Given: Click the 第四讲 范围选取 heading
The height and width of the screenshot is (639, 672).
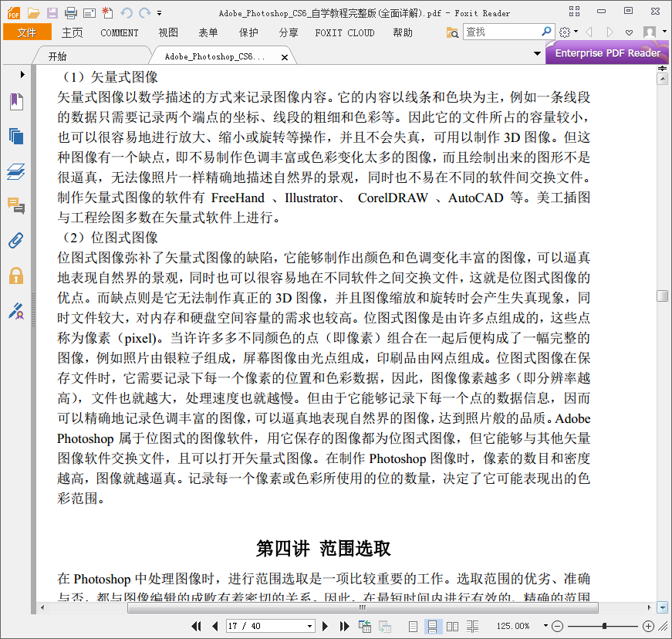Looking at the screenshot, I should pos(323,549).
